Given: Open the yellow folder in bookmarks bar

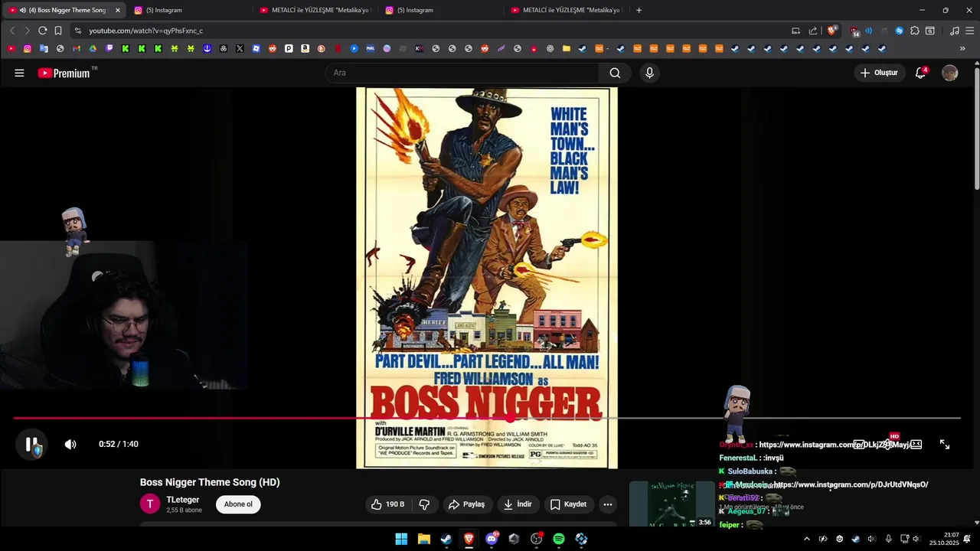Looking at the screenshot, I should coord(567,48).
